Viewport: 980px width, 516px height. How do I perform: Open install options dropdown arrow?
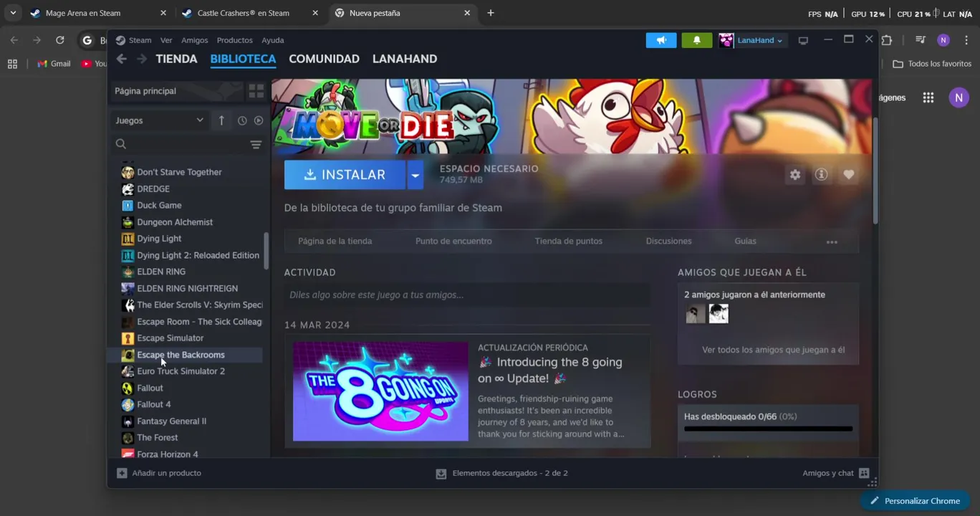coord(415,175)
